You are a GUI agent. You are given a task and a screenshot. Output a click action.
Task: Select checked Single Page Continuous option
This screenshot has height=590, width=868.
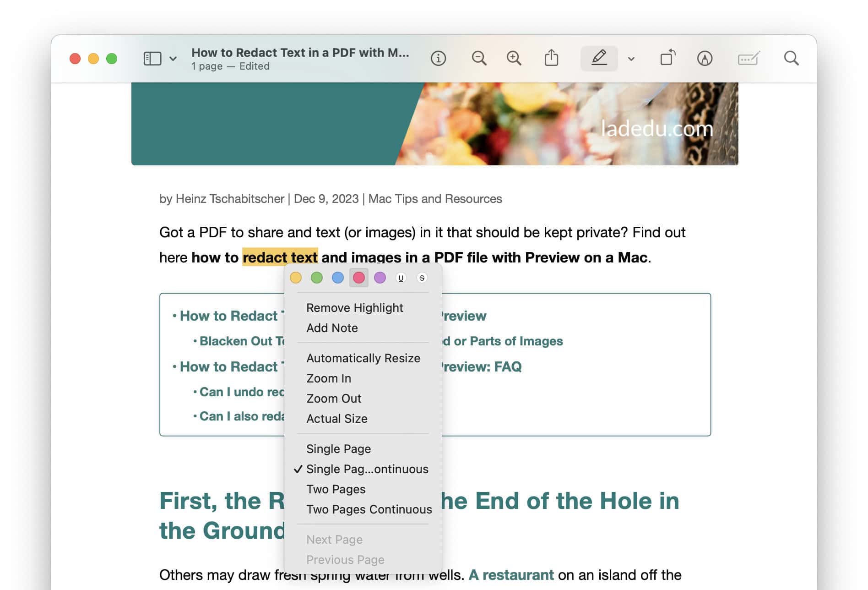tap(363, 469)
